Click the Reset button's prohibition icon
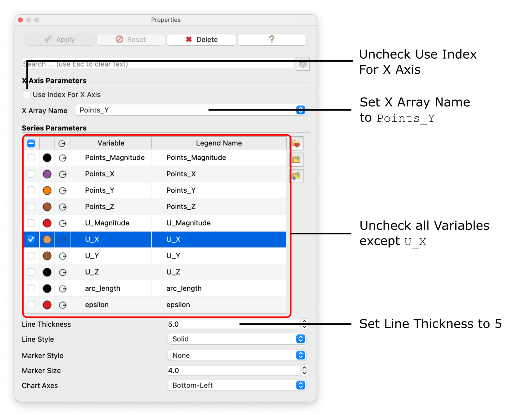This screenshot has height=415, width=532. pyautogui.click(x=120, y=39)
